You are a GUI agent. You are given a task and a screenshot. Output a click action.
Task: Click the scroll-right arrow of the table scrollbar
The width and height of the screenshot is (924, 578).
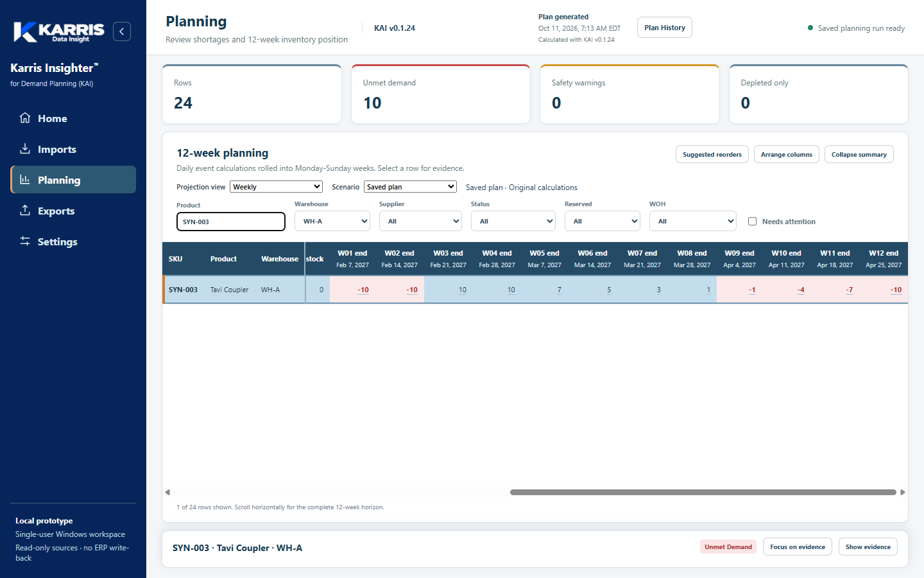coord(903,493)
